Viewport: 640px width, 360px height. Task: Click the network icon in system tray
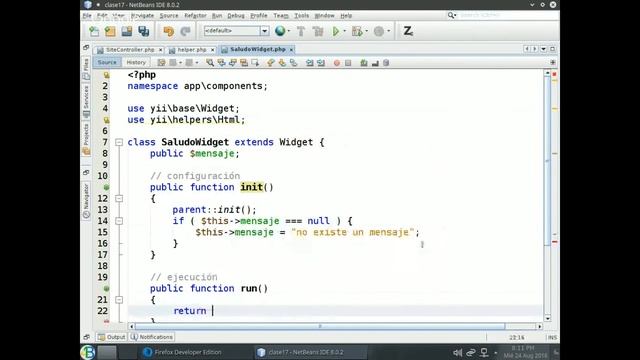484,352
